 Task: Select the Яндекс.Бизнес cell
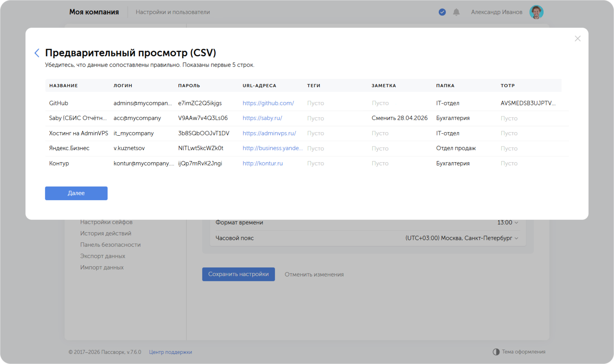pyautogui.click(x=69, y=148)
